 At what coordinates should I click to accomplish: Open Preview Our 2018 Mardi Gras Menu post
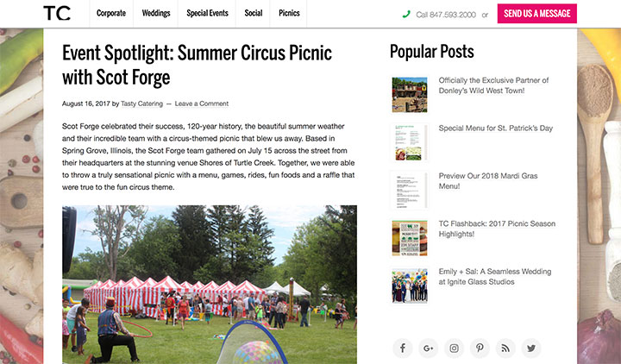488,181
